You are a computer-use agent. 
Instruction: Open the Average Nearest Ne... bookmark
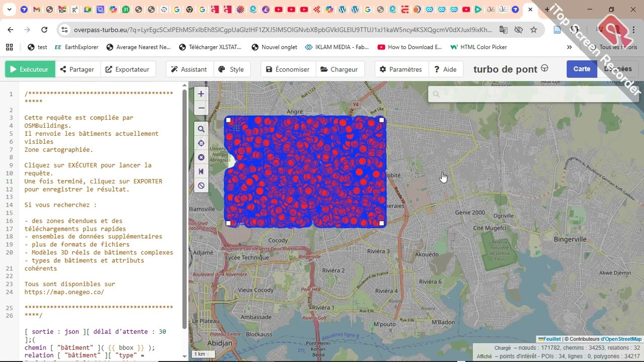tap(138, 47)
